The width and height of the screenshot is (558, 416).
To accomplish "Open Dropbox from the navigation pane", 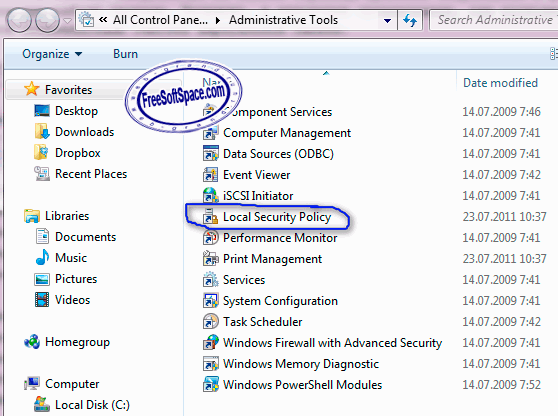I will 78,153.
